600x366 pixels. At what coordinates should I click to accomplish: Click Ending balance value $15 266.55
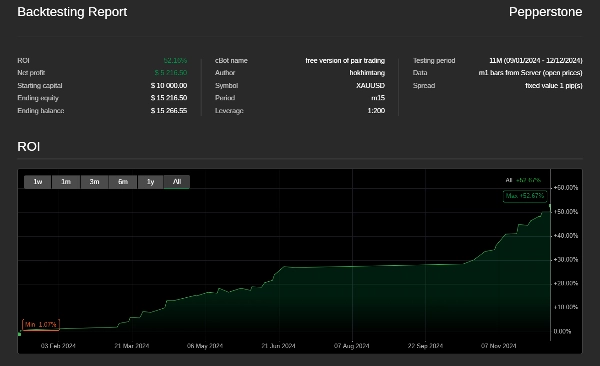(x=169, y=111)
